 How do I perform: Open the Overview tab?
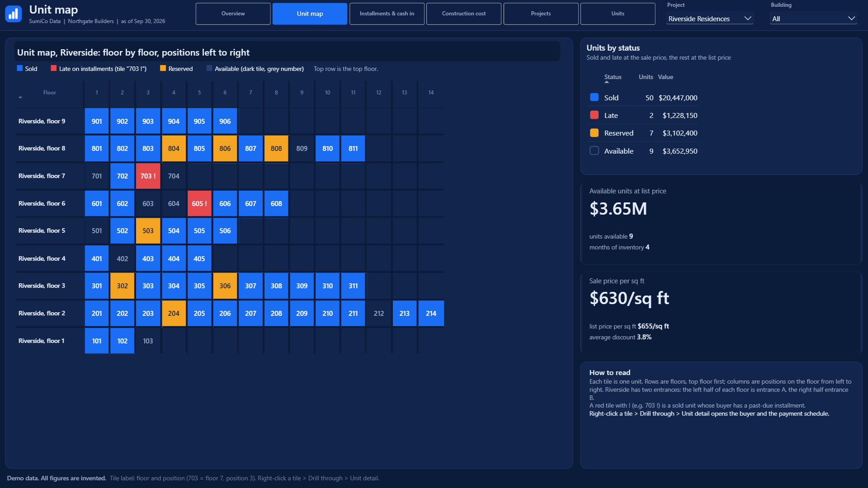[x=233, y=14]
